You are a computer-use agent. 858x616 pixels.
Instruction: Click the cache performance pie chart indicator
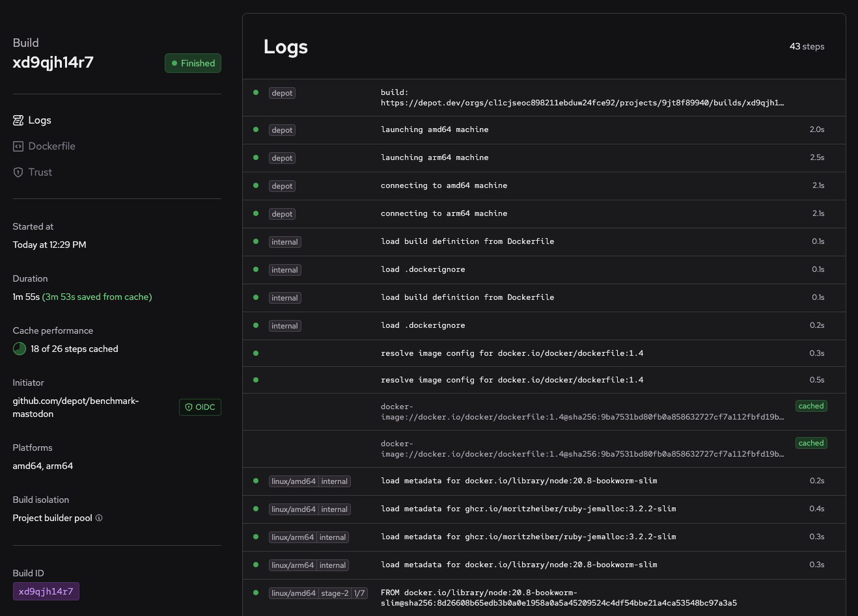(x=19, y=349)
